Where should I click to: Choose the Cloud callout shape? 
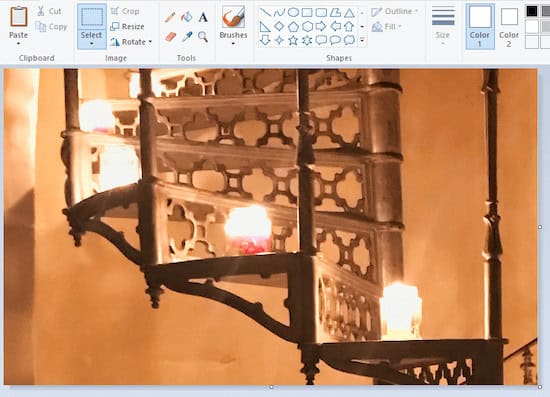click(349, 40)
